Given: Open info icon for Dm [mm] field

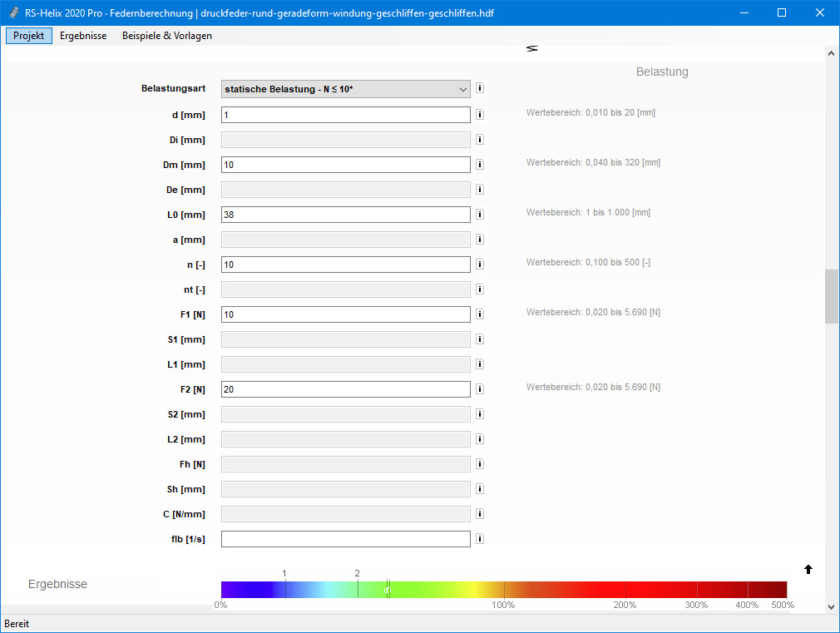Looking at the screenshot, I should pos(480,165).
